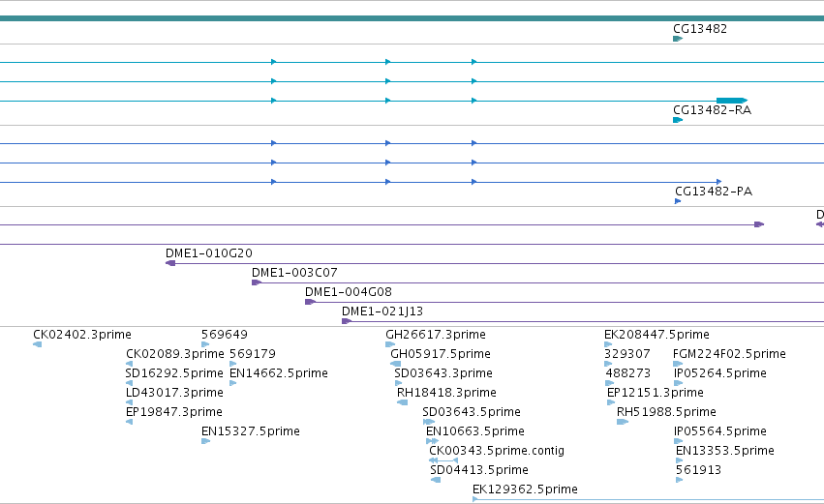The image size is (824, 504).
Task: Click the arrow glyph below EN13353.5prime
Action: [679, 460]
